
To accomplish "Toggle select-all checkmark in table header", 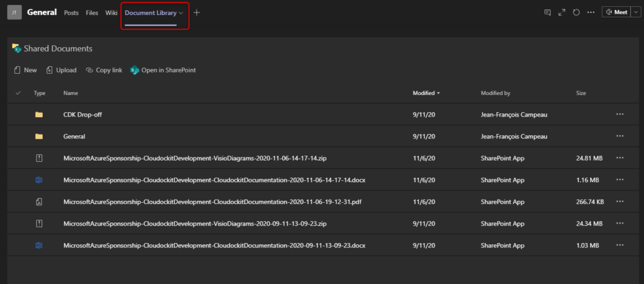I will (x=18, y=93).
